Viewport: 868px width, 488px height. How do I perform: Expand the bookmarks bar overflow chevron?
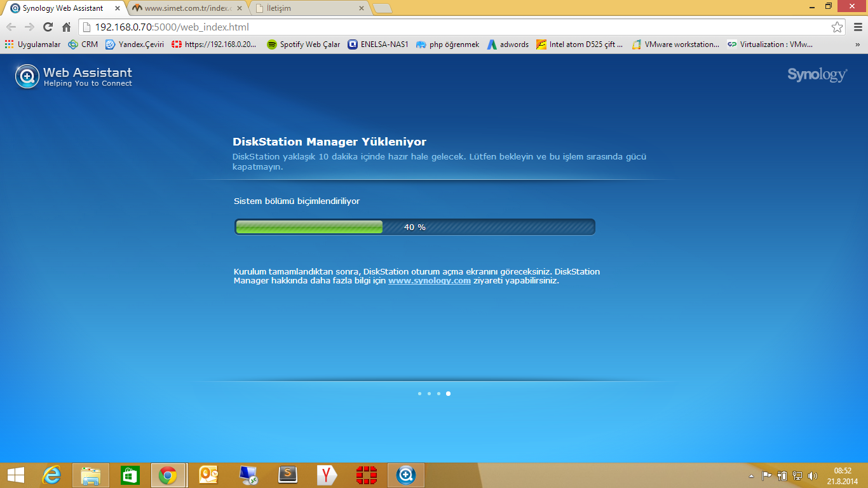857,44
